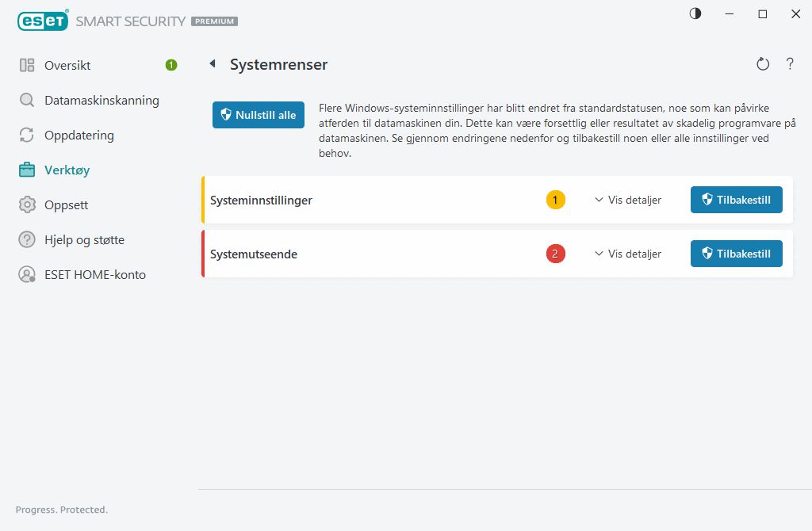
Task: Click the Oppdatering sync arrows icon
Action: [25, 135]
